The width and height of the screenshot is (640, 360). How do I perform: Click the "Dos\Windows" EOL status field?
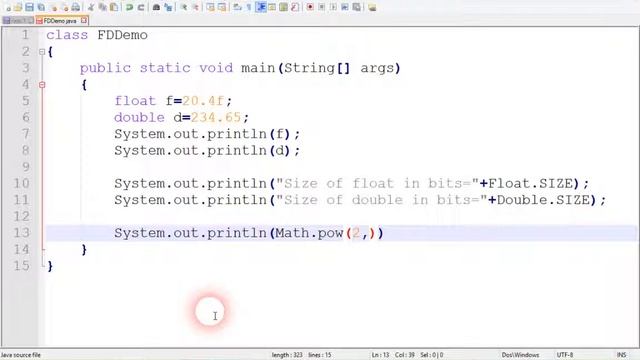(520, 355)
